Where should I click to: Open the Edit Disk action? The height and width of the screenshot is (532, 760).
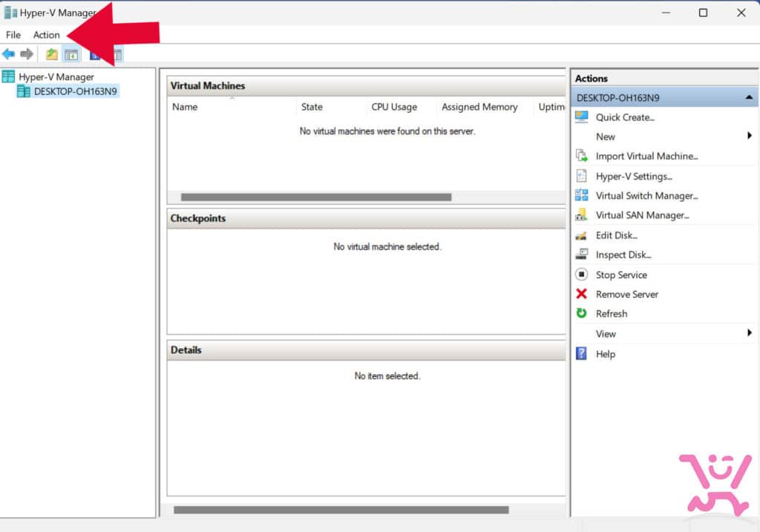pyautogui.click(x=616, y=235)
